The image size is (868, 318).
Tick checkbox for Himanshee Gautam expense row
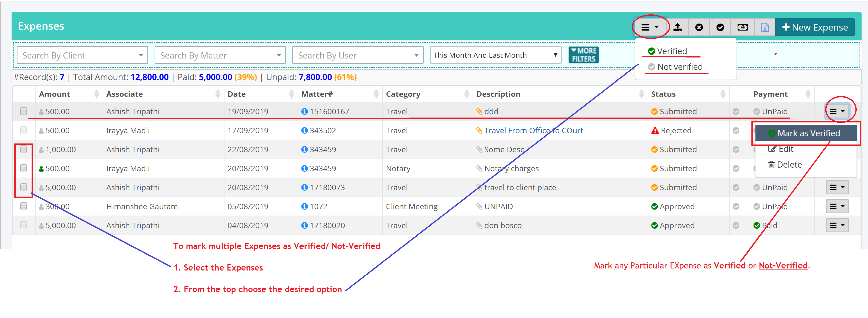pyautogui.click(x=24, y=206)
